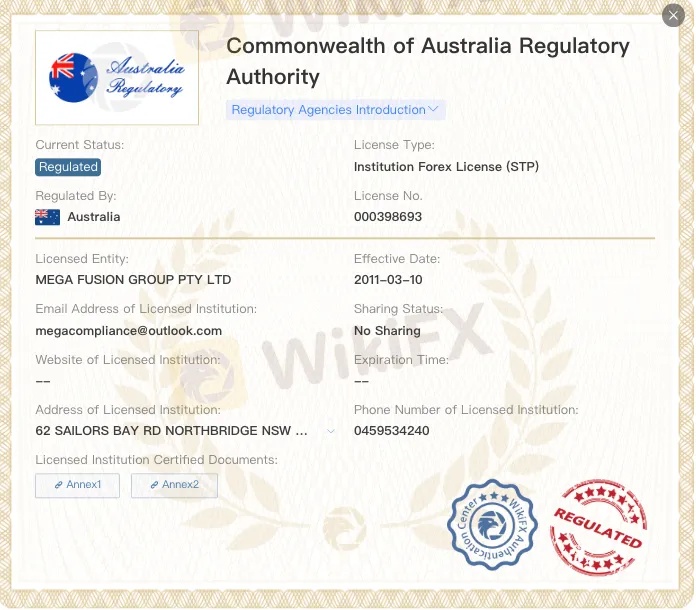Click the Commonwealth of Australia Regulatory Authority title
The height and width of the screenshot is (610, 696).
pyautogui.click(x=428, y=61)
